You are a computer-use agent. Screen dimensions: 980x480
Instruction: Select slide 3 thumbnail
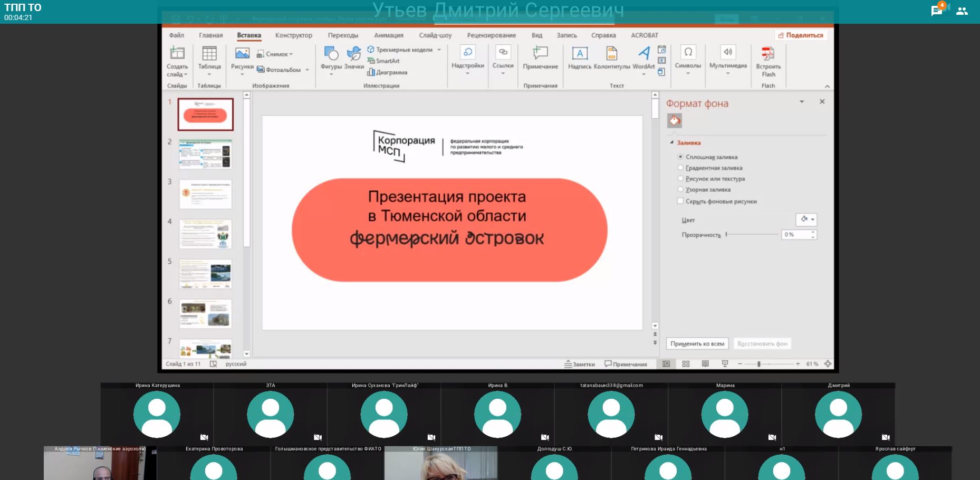(205, 194)
